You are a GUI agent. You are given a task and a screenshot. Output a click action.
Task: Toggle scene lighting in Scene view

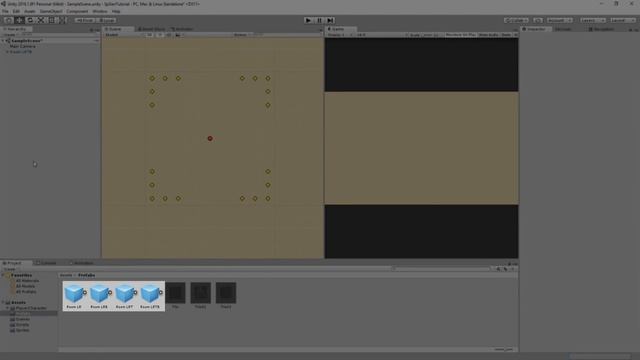160,35
